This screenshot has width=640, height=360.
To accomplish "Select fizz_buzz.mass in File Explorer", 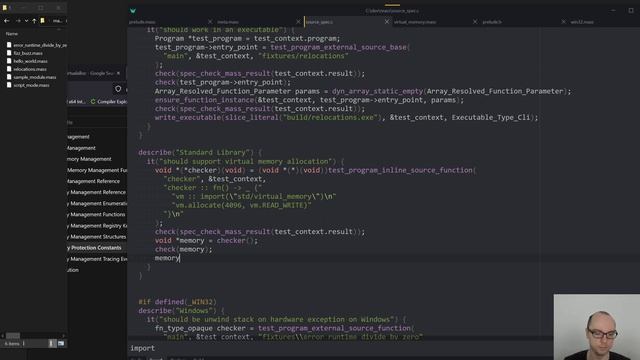I will tap(24, 53).
